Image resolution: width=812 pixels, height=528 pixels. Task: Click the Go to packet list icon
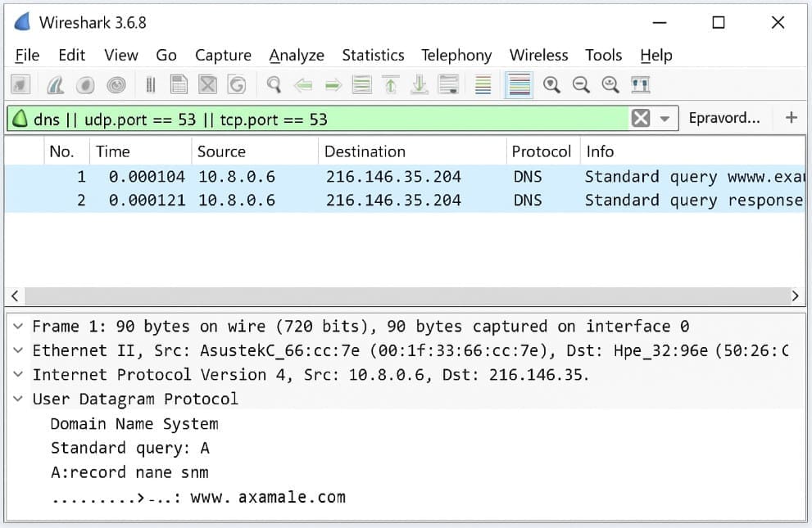click(x=362, y=85)
